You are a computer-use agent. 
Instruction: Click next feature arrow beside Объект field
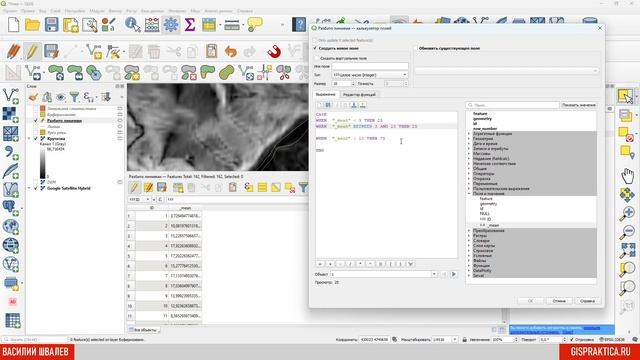(x=453, y=274)
